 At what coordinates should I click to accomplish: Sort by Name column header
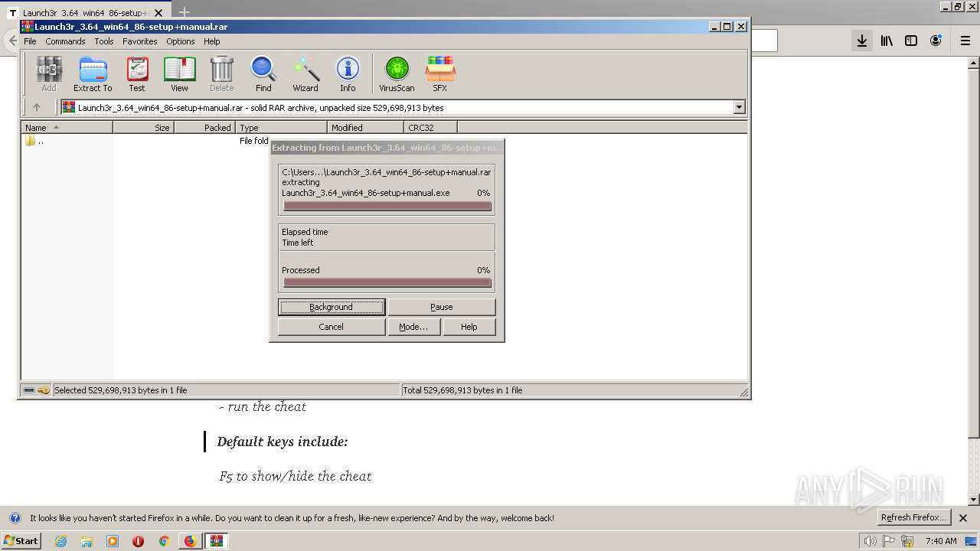(x=67, y=128)
